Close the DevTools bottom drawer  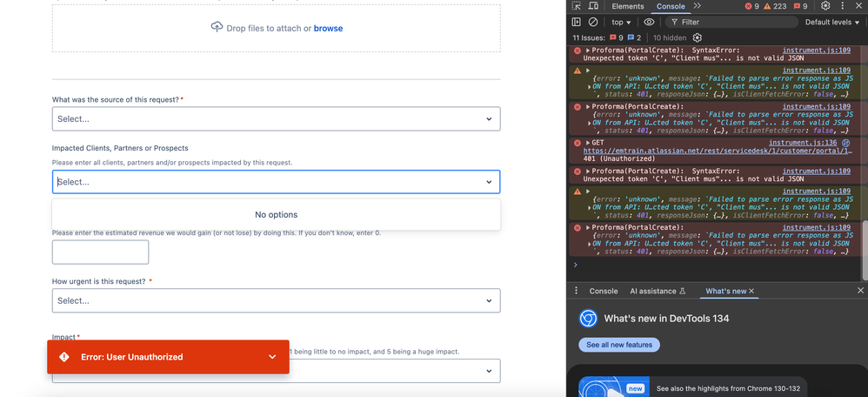coord(860,291)
